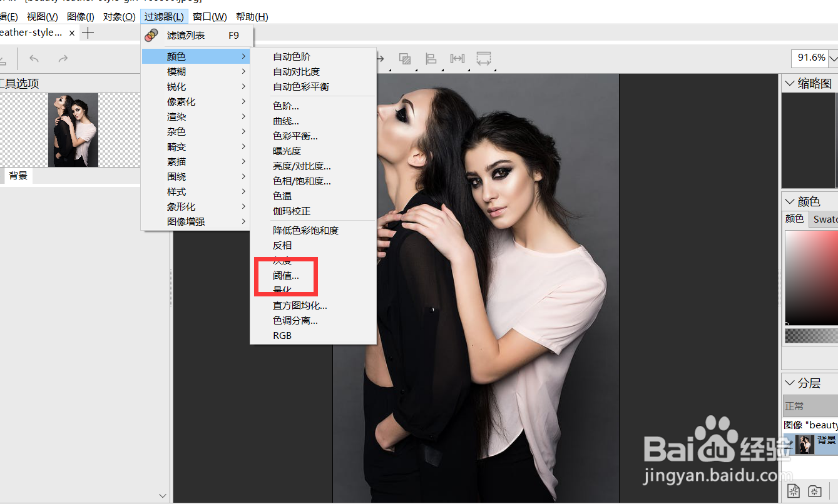
Task: Collapse the 分层 panel
Action: tap(789, 383)
